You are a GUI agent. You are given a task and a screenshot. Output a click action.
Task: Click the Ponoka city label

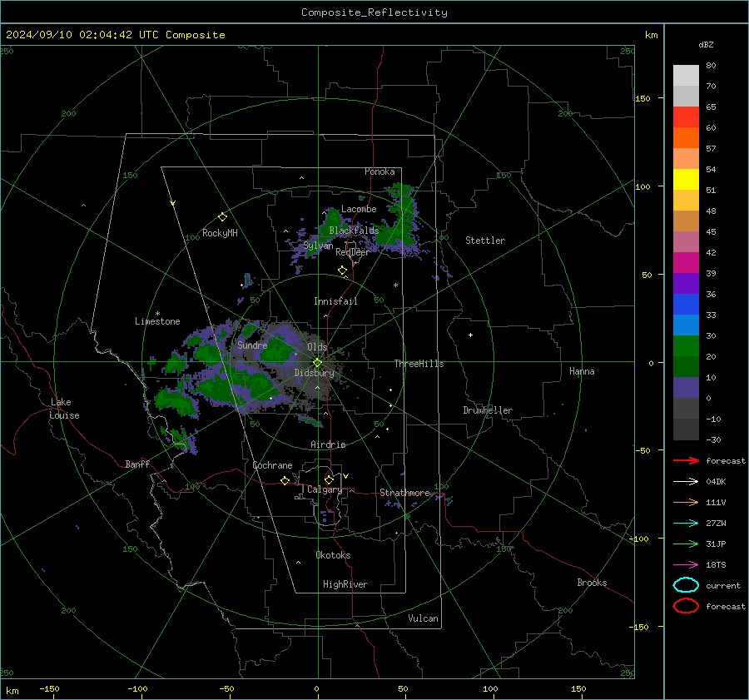379,171
